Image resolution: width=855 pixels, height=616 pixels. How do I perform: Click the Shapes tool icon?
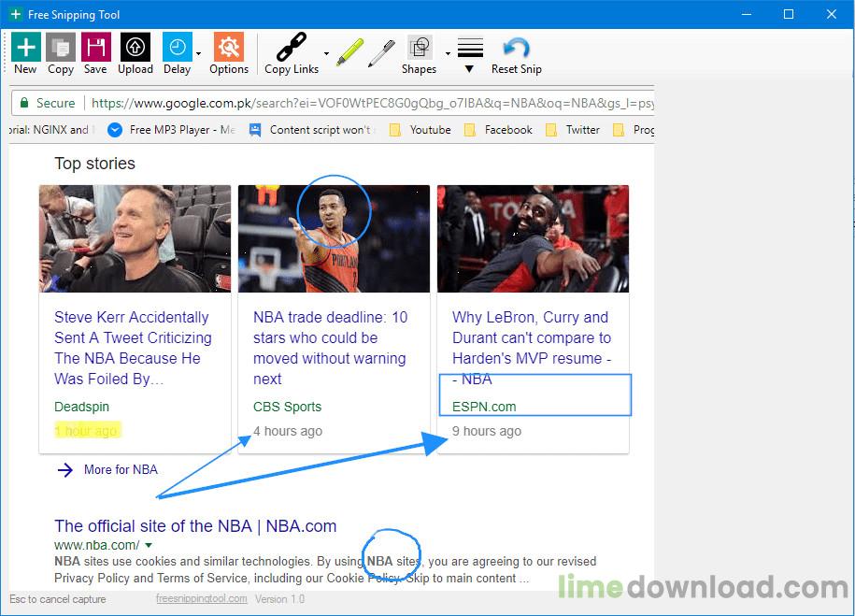click(420, 48)
